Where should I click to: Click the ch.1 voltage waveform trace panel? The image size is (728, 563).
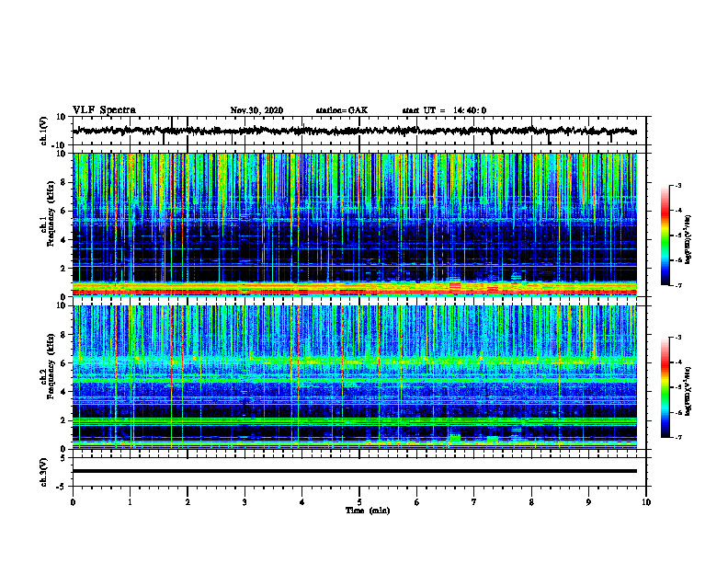pyautogui.click(x=359, y=131)
